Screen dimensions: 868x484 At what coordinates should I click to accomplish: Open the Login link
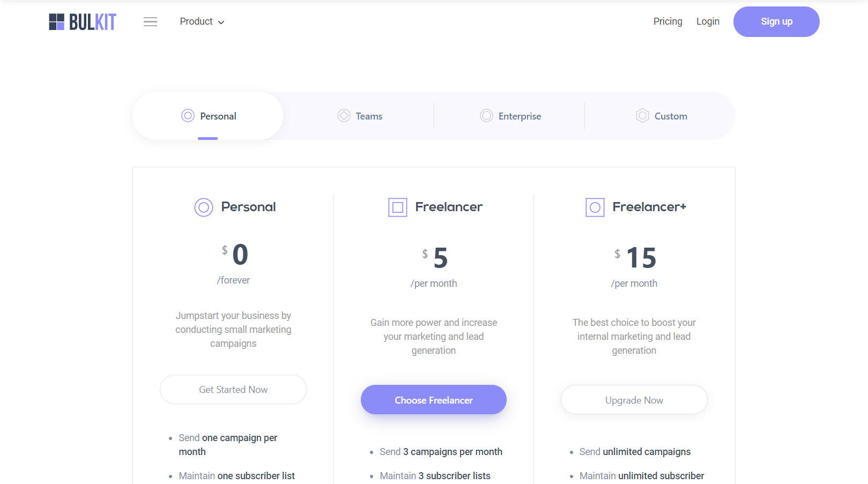[x=708, y=21]
